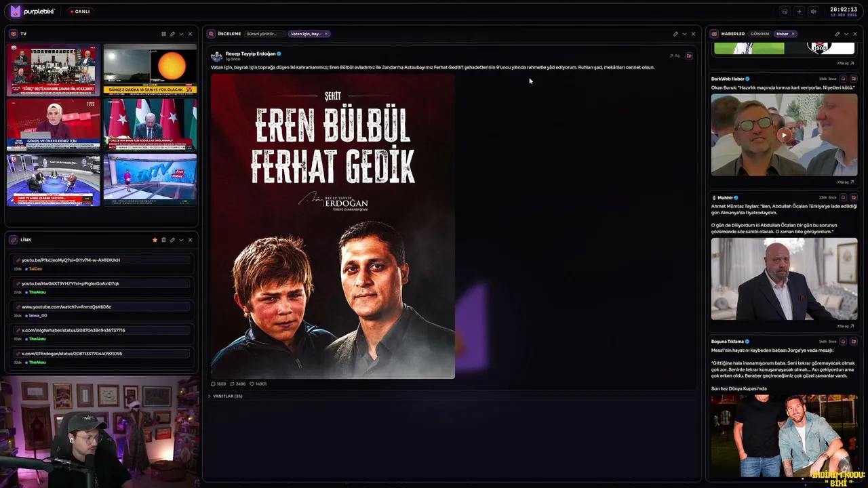
Task: Click the TV panel icon
Action: click(x=13, y=34)
